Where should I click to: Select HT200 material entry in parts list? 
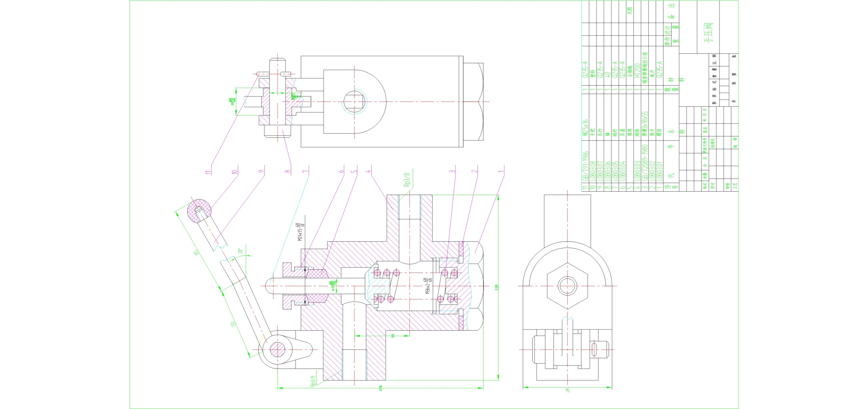click(637, 71)
